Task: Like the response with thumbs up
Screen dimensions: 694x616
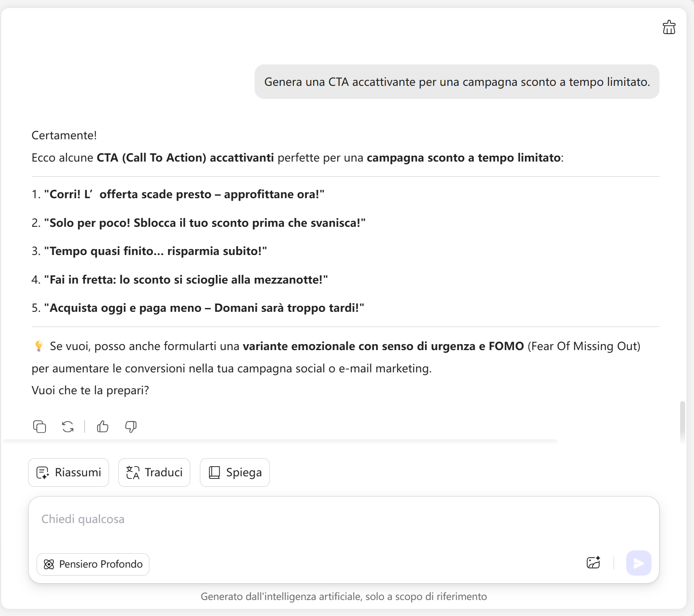Action: click(103, 427)
